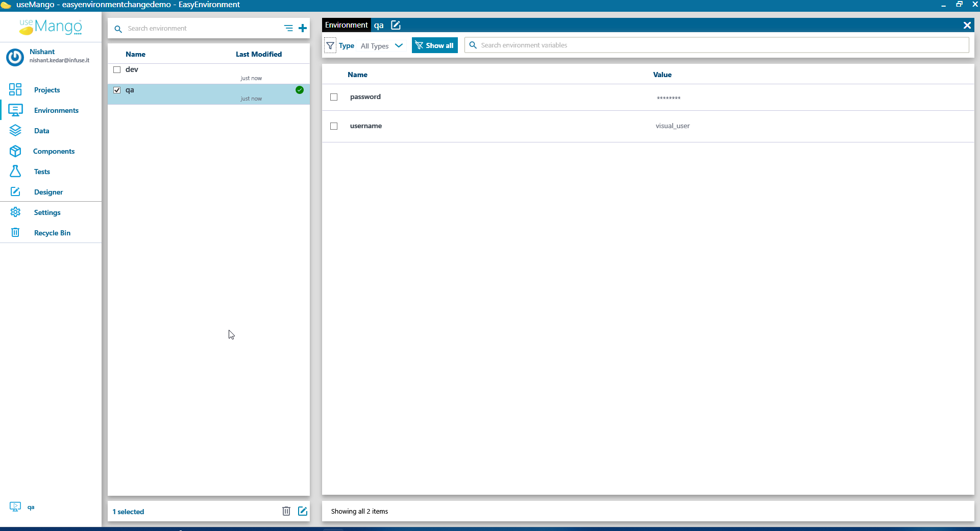Open Settings page
The height and width of the screenshot is (531, 980).
(x=47, y=212)
